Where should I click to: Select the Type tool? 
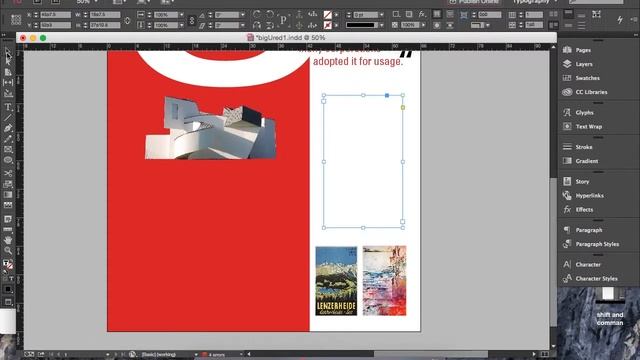8,107
